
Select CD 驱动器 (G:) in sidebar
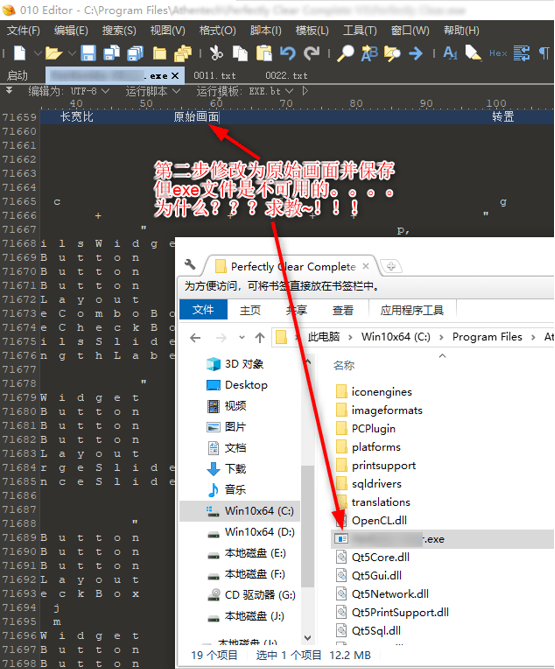(x=251, y=595)
